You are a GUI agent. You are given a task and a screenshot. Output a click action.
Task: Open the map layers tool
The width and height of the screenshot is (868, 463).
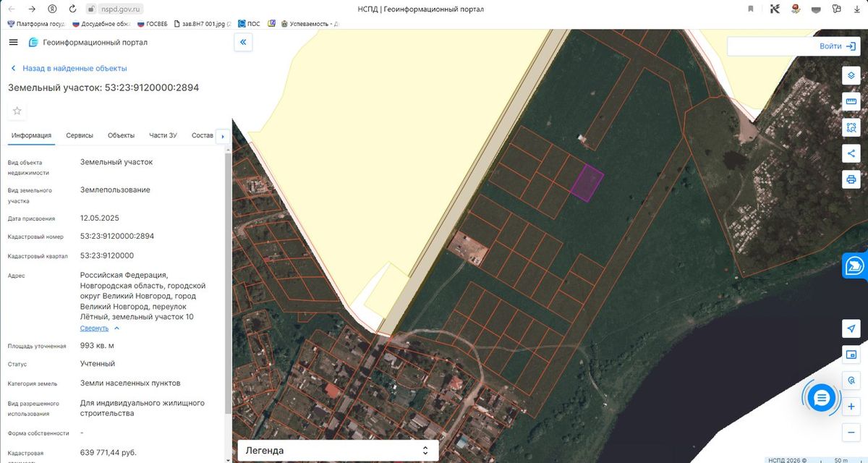coord(851,75)
